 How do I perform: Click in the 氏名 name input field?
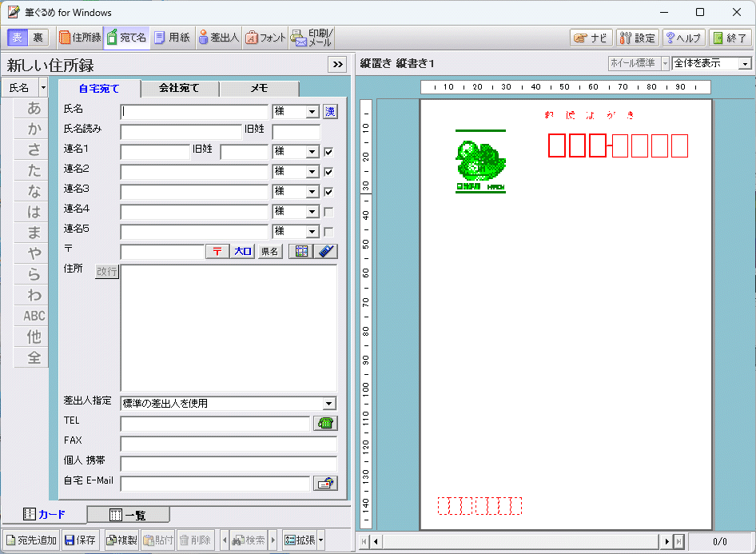point(194,112)
